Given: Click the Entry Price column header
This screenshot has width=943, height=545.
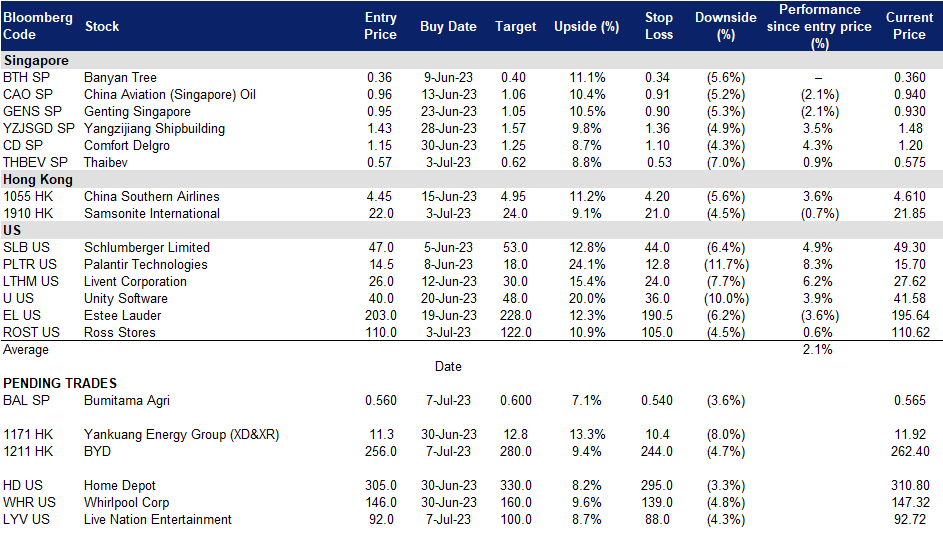Looking at the screenshot, I should point(380,26).
